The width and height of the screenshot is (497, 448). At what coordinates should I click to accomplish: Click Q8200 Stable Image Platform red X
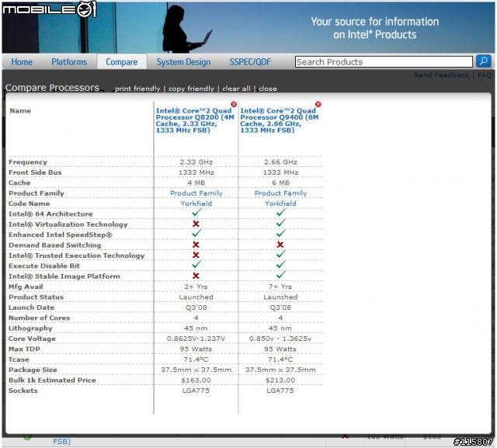point(196,276)
